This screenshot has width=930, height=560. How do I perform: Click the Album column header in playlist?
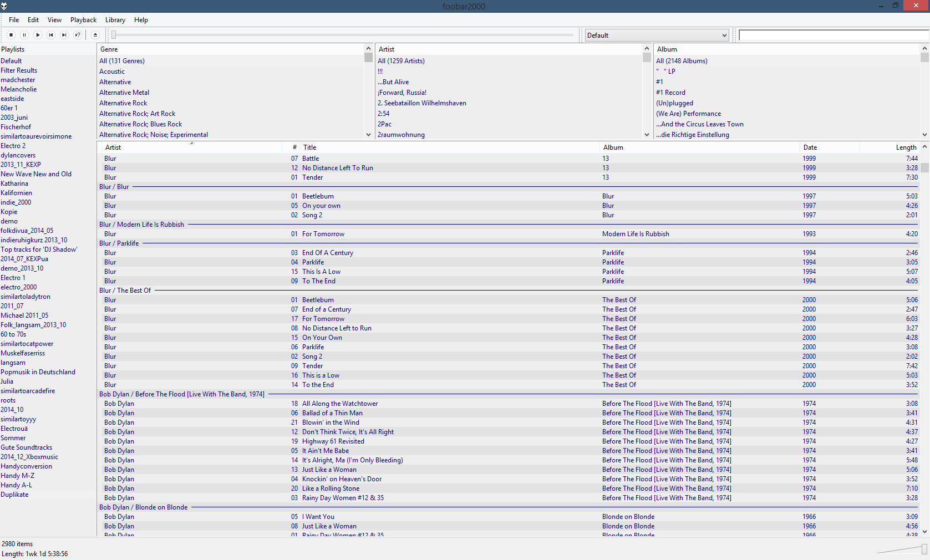click(x=700, y=147)
